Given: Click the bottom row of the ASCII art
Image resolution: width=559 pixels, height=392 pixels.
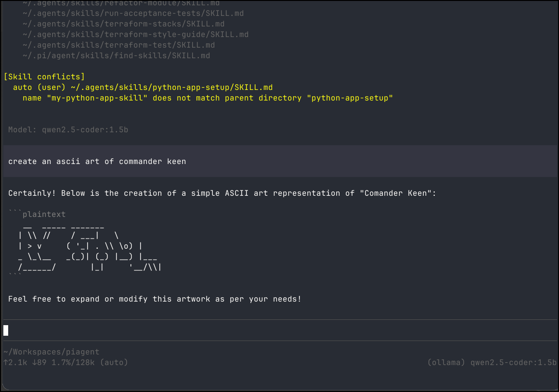Looking at the screenshot, I should tap(89, 267).
